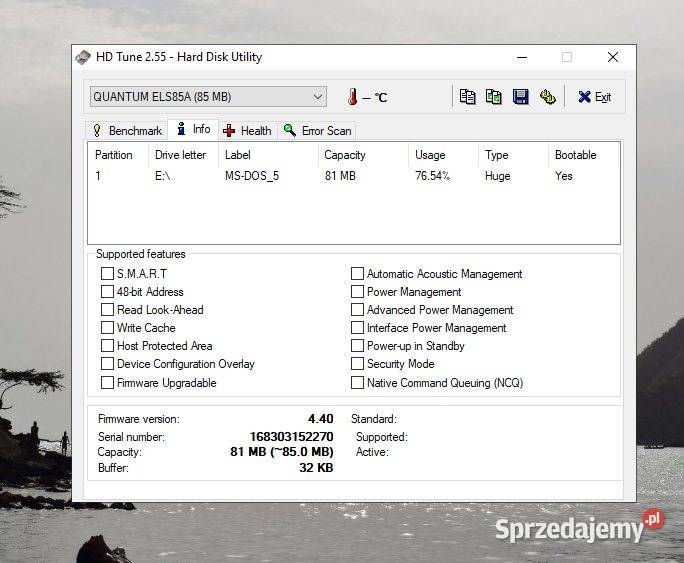Image resolution: width=684 pixels, height=563 pixels.
Task: Click the Partition column header
Action: click(118, 155)
